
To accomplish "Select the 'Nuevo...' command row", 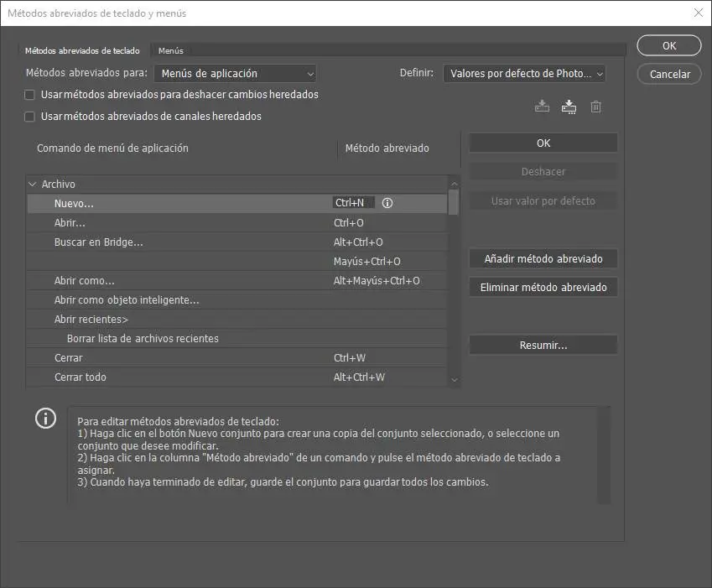I will 237,204.
